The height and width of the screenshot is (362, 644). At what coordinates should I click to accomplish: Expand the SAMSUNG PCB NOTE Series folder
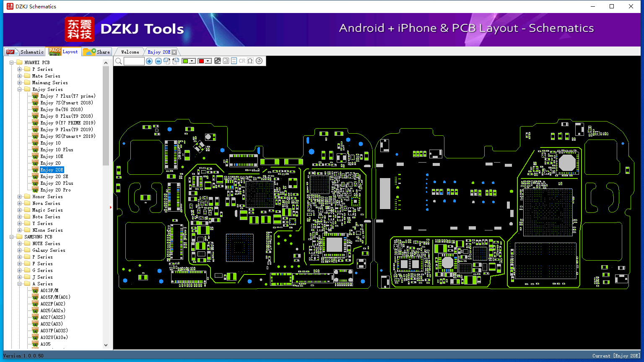pyautogui.click(x=20, y=243)
